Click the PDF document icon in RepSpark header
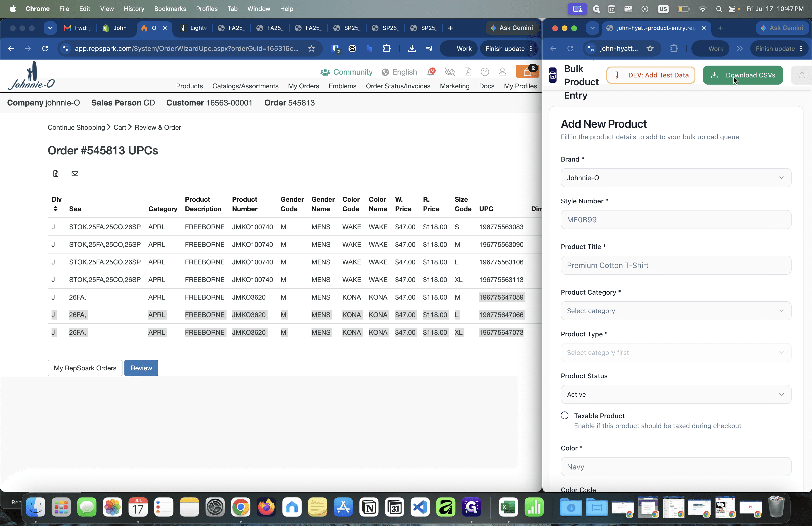812x526 pixels. point(468,72)
